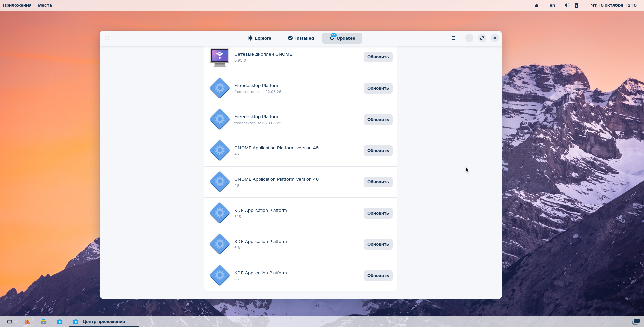Viewport: 644px width, 327px height.
Task: Click the battery status icon
Action: point(576,5)
